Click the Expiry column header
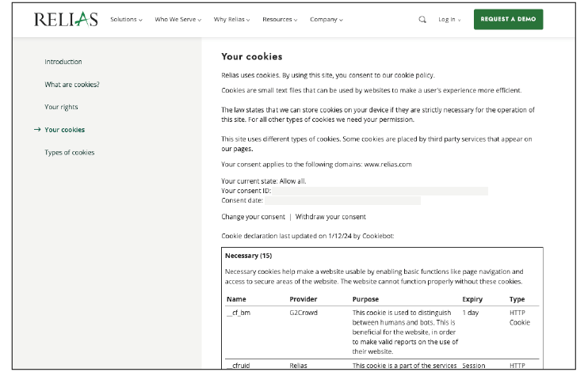Image resolution: width=588 pixels, height=372 pixels. 472,299
